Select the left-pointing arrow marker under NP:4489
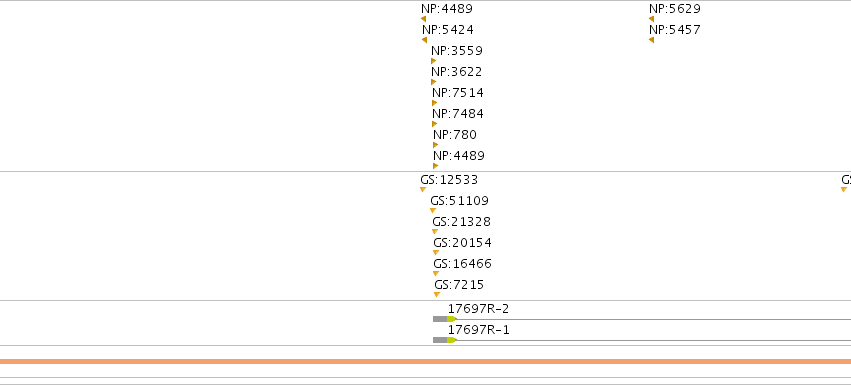851x385 pixels. (x=423, y=19)
